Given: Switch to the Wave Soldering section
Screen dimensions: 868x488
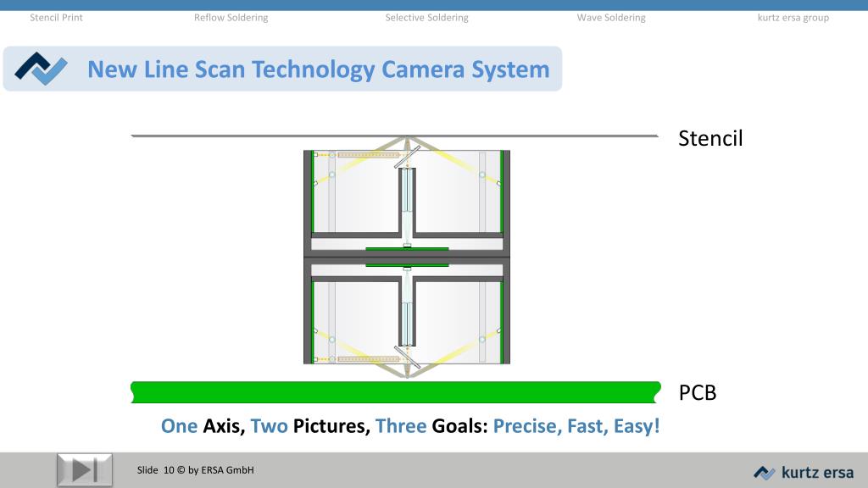Looking at the screenshot, I should [x=611, y=18].
